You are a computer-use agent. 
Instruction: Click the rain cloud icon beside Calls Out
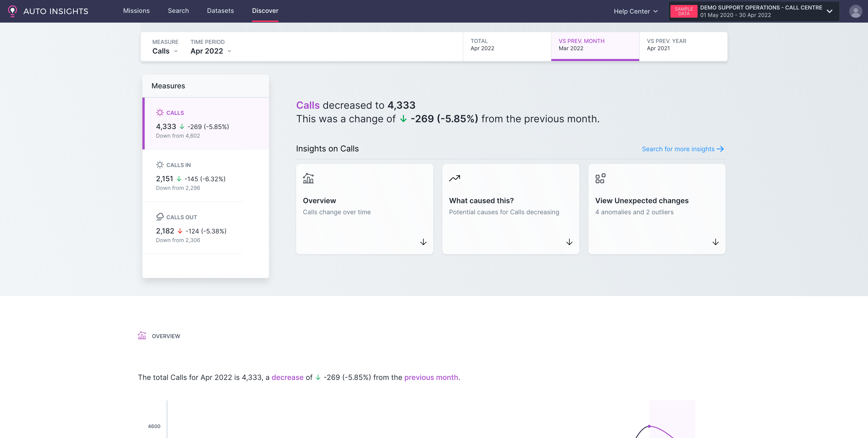click(x=160, y=217)
